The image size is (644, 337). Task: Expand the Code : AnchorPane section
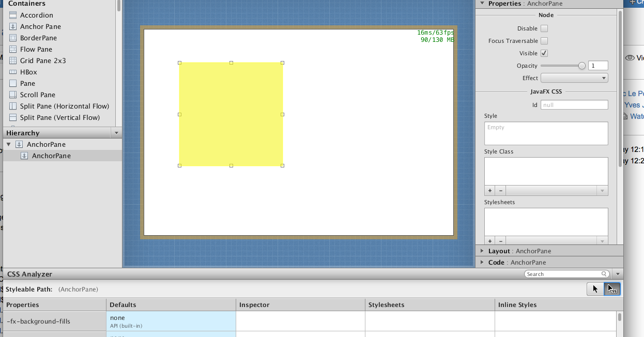pyautogui.click(x=482, y=262)
